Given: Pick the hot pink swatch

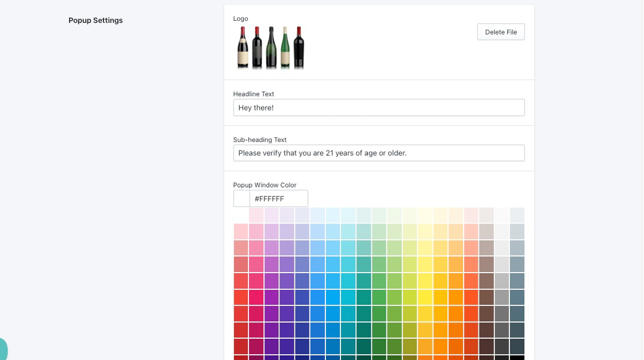Looking at the screenshot, I should tap(256, 297).
